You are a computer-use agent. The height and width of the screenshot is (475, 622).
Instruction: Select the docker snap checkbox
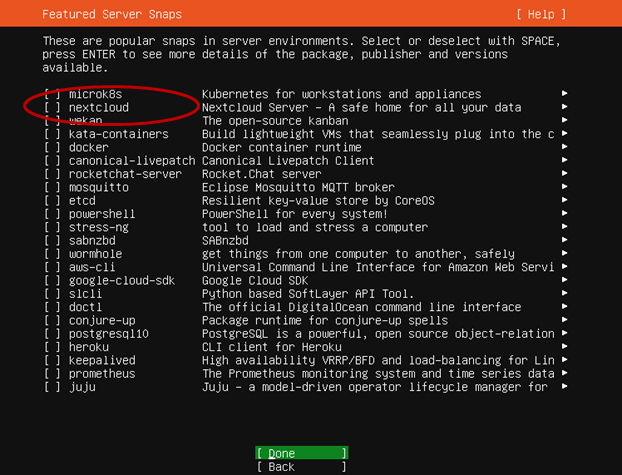52,147
